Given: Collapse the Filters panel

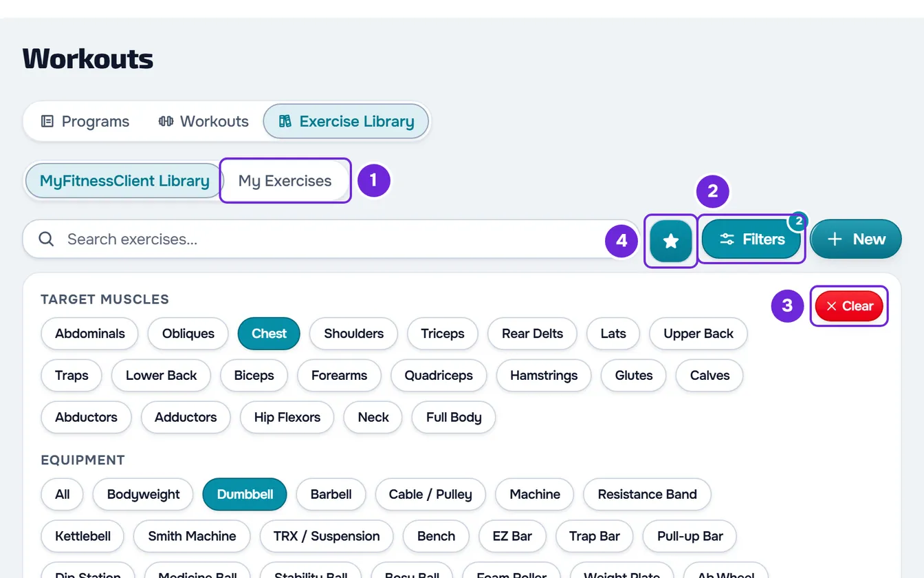Looking at the screenshot, I should click(751, 239).
